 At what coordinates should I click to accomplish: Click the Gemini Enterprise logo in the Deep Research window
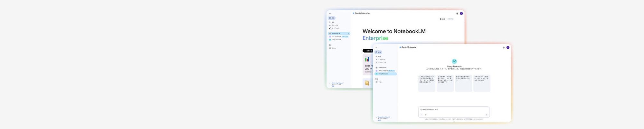pos(408,47)
